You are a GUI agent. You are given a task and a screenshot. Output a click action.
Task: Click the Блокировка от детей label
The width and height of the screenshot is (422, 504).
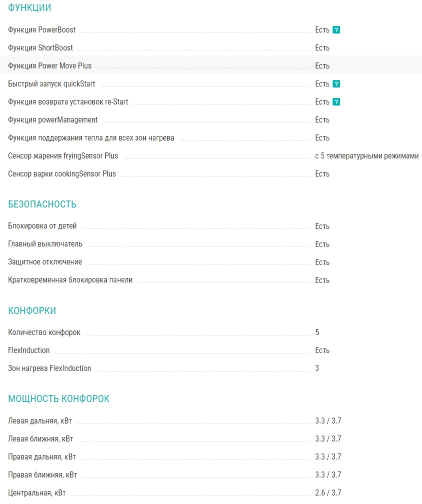tap(42, 226)
